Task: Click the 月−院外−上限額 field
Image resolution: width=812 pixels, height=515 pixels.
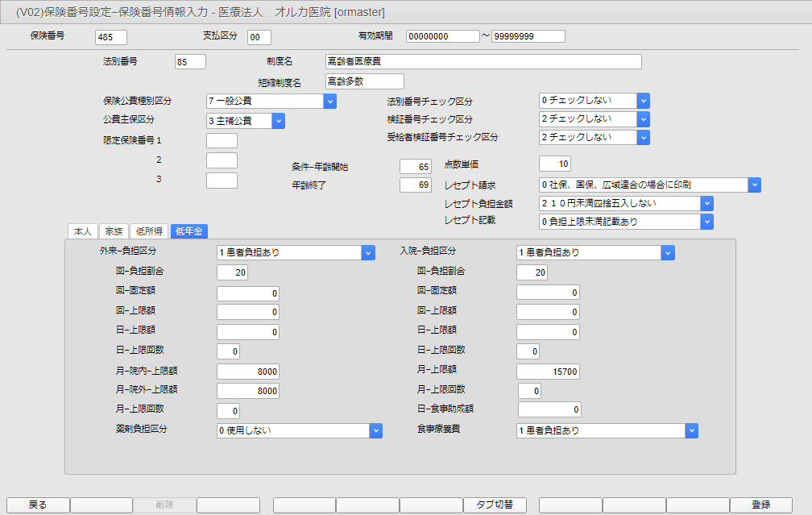Action: [248, 391]
